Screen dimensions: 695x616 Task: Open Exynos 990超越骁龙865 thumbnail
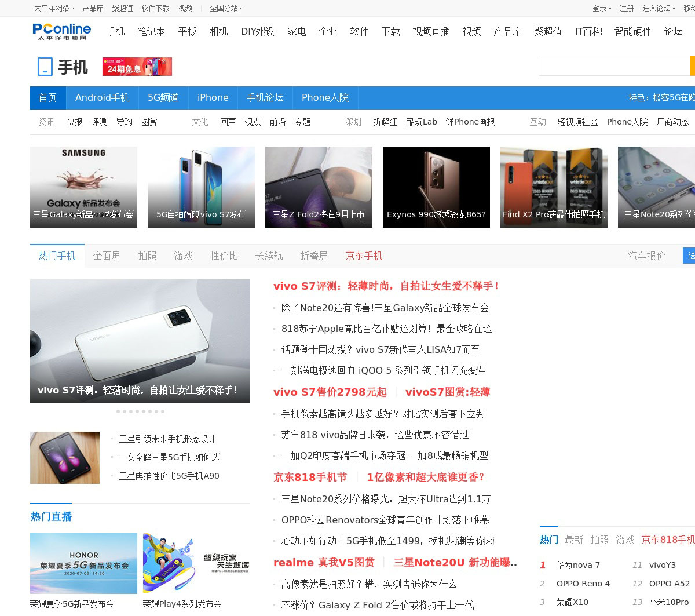click(x=436, y=187)
